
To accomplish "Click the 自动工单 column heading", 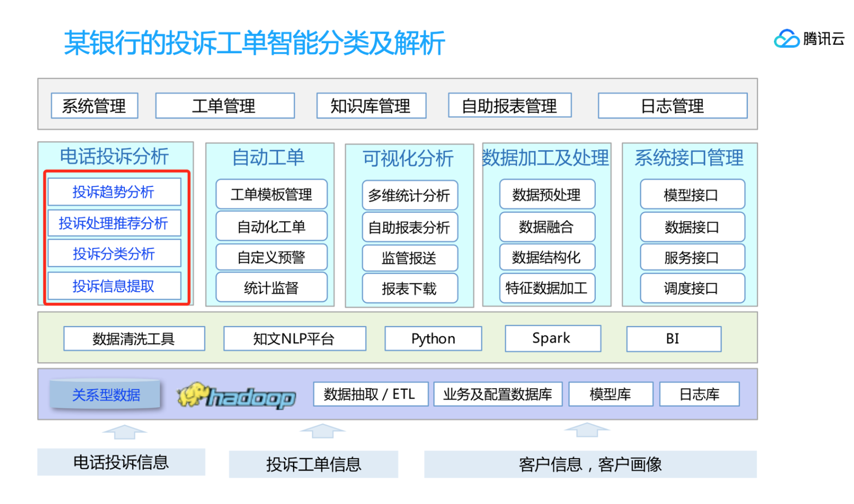I will pos(269,157).
